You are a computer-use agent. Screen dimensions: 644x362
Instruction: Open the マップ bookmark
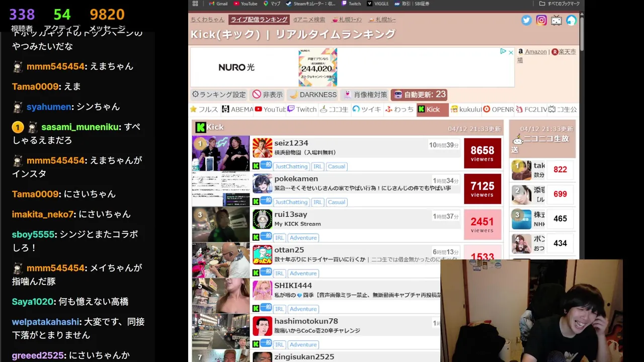(272, 4)
